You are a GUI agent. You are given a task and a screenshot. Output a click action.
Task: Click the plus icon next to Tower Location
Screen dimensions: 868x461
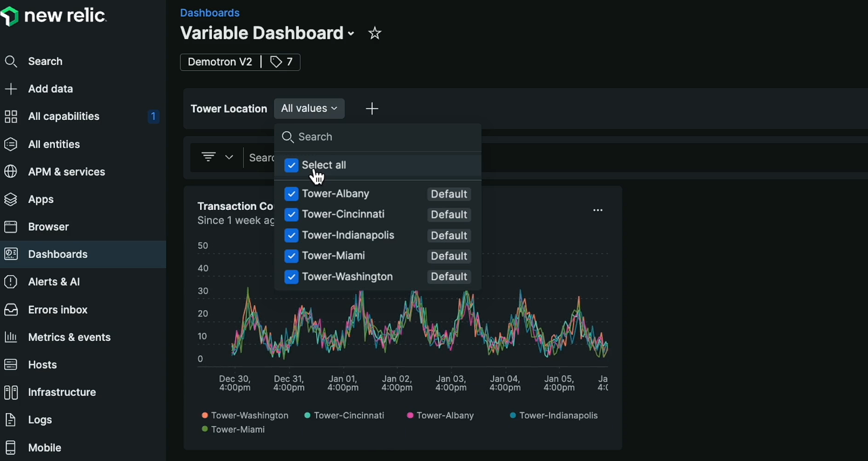coord(372,109)
